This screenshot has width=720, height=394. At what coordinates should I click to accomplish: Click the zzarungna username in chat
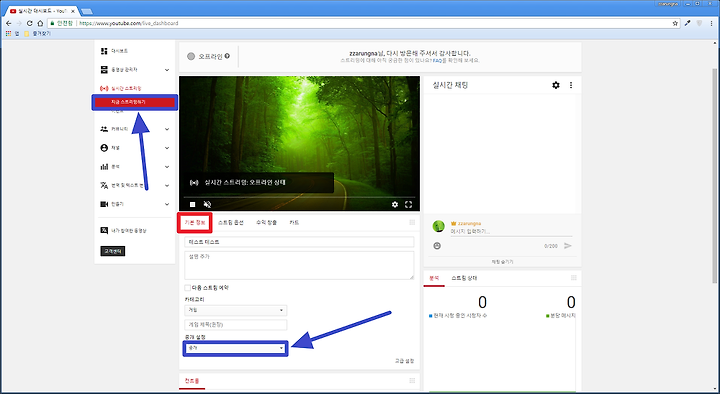469,224
